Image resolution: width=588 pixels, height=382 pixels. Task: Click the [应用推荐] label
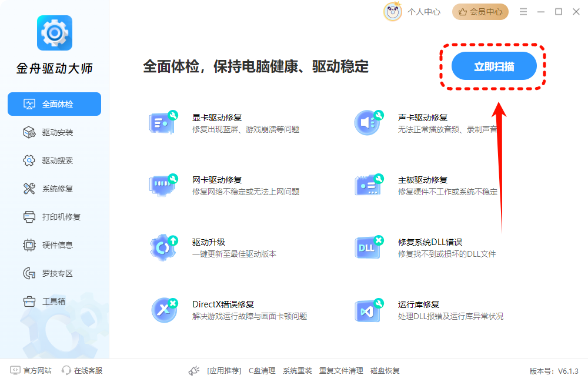pos(224,371)
